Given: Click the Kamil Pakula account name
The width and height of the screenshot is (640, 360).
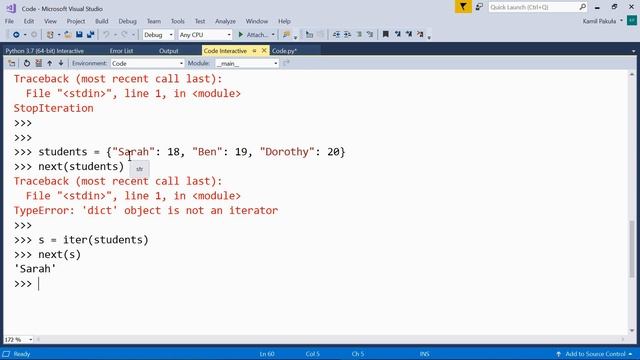Looking at the screenshot, I should [599, 21].
